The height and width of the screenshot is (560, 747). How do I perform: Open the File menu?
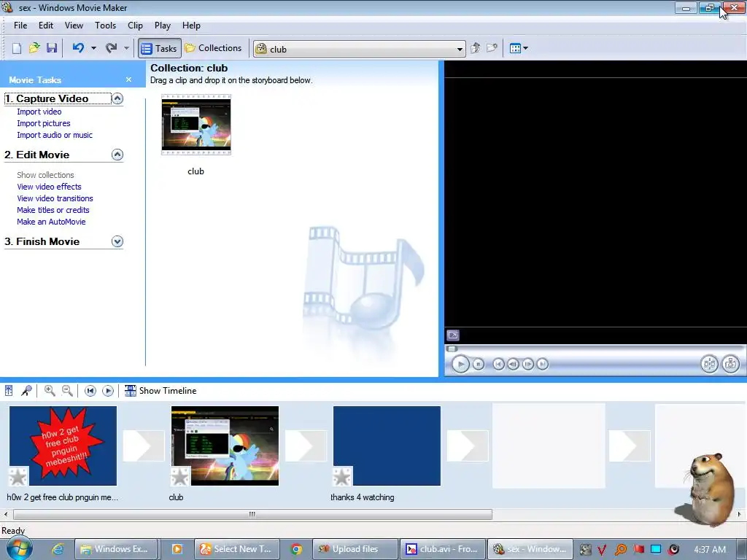coord(20,26)
